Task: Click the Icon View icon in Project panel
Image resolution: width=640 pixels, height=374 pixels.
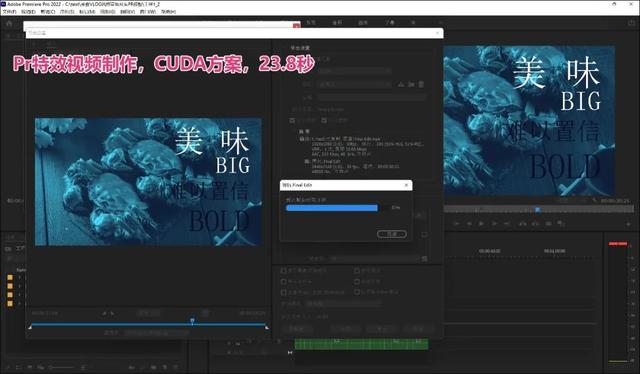Action: [29, 368]
